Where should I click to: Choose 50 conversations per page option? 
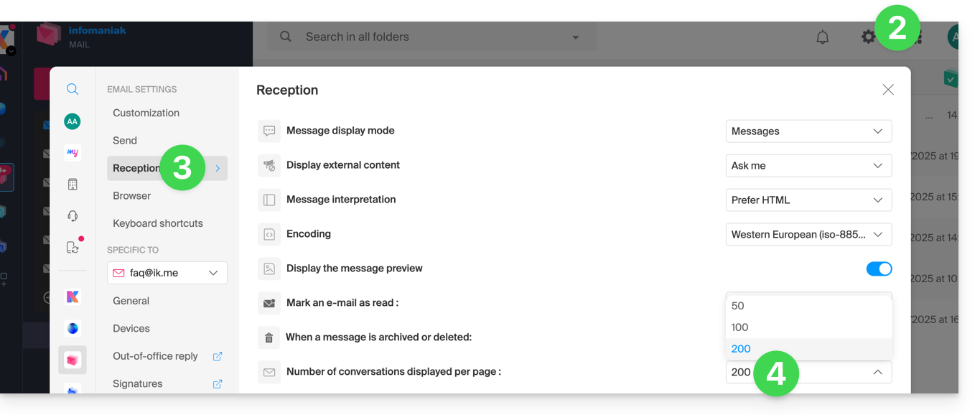click(738, 306)
